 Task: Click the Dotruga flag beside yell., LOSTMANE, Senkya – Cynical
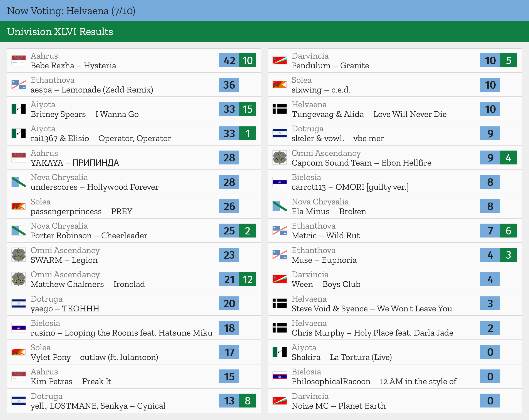(19, 401)
